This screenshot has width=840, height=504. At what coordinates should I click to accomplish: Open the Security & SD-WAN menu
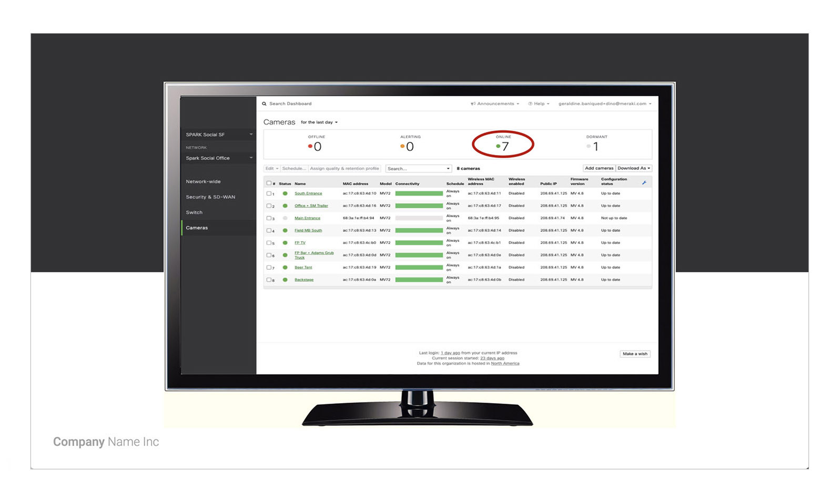(210, 197)
